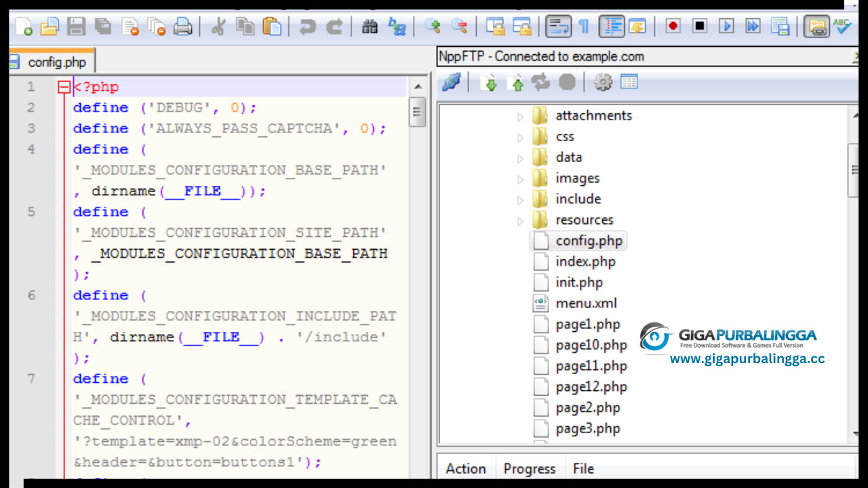Expand the data folder

click(x=520, y=159)
